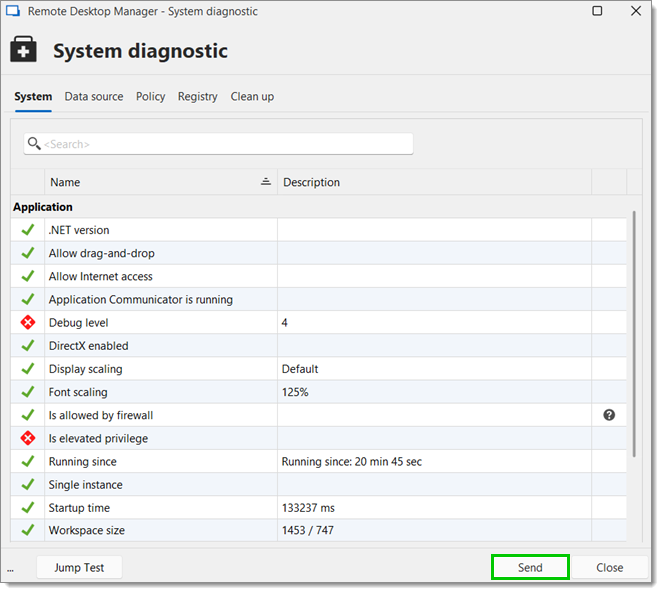Click the Debug level value '4'
This screenshot has width=662, height=593.
pyautogui.click(x=285, y=323)
